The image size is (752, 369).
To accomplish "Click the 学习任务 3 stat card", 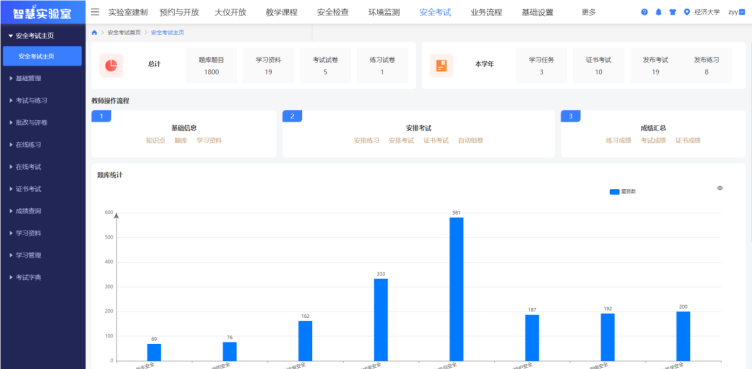I will pos(541,66).
